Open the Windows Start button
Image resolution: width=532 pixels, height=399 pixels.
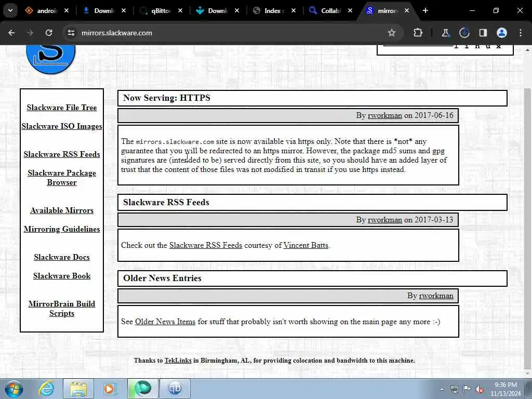[14, 389]
